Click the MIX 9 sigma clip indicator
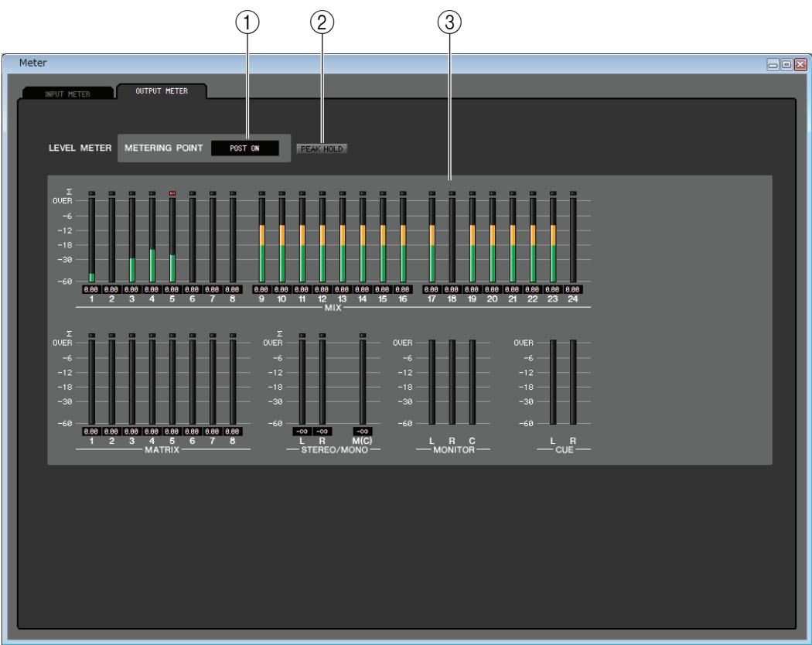 [x=261, y=193]
